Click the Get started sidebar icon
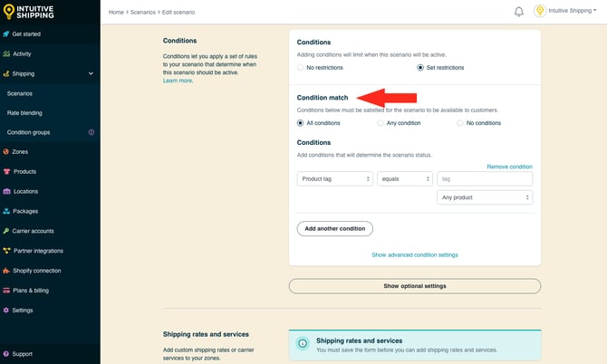Screen dimensions: 607x364 (x=7, y=34)
